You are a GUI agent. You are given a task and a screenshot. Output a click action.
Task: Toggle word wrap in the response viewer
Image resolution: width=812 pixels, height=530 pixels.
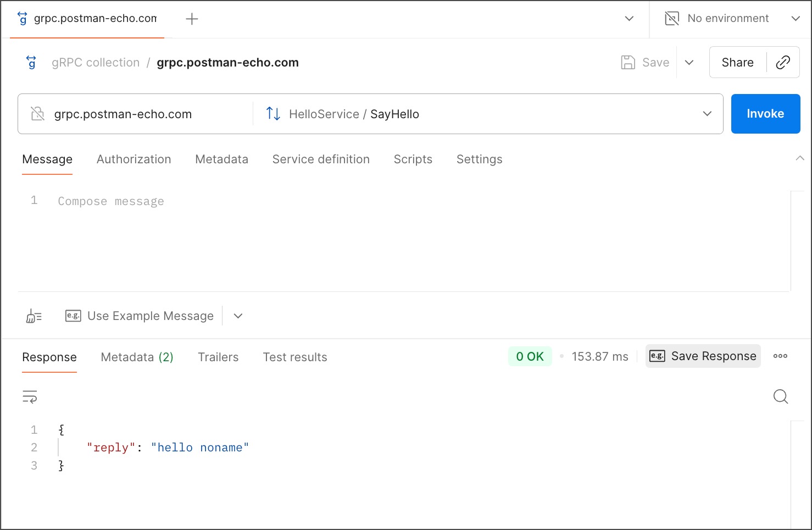[x=30, y=396]
